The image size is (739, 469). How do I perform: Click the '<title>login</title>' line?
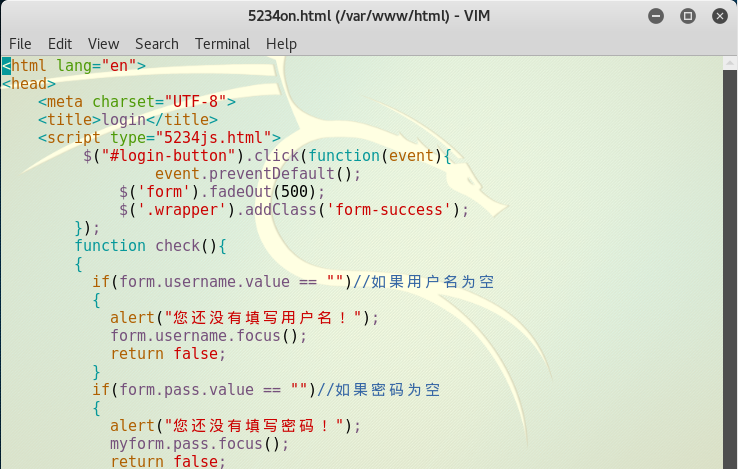[128, 119]
